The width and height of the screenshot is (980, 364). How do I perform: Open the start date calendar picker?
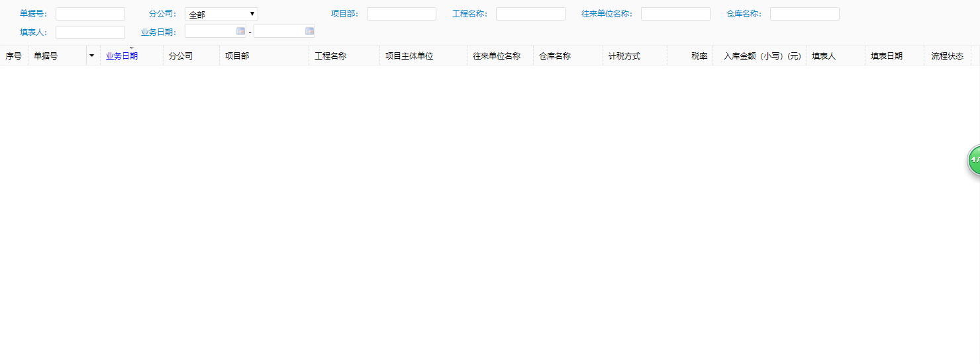(x=240, y=31)
